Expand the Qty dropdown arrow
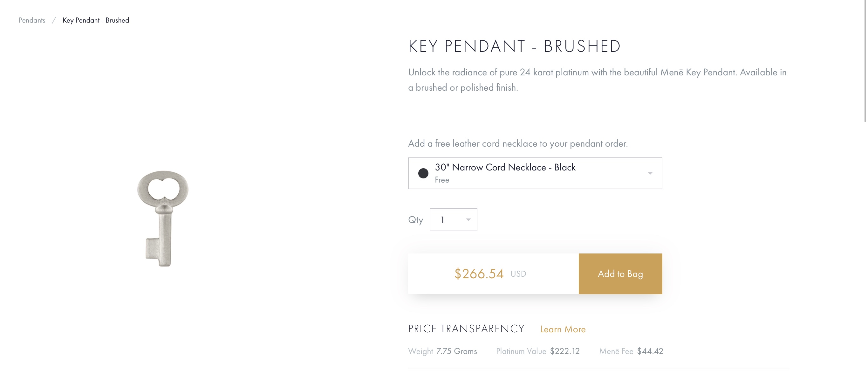The image size is (868, 381). click(468, 220)
